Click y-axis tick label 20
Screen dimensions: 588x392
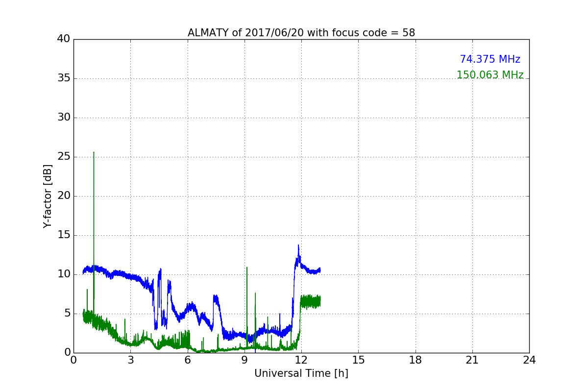pyautogui.click(x=64, y=196)
